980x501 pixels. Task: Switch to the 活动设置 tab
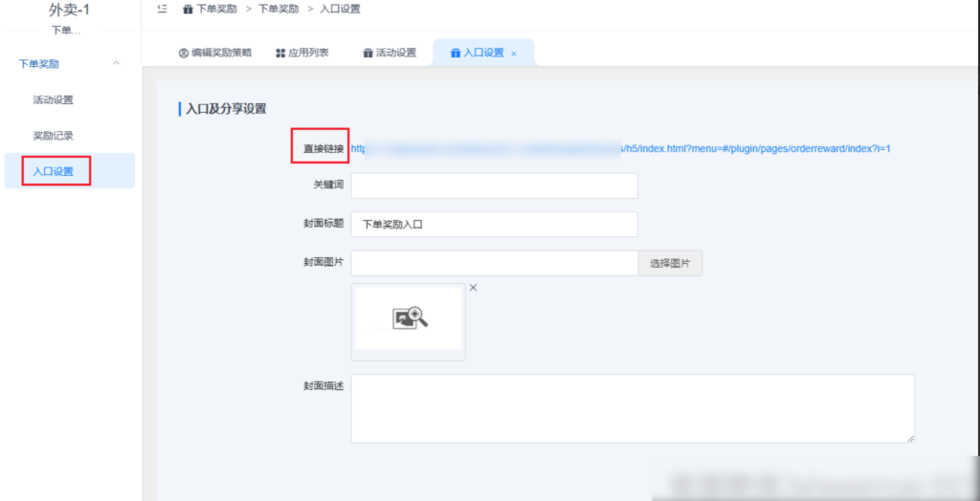point(390,54)
